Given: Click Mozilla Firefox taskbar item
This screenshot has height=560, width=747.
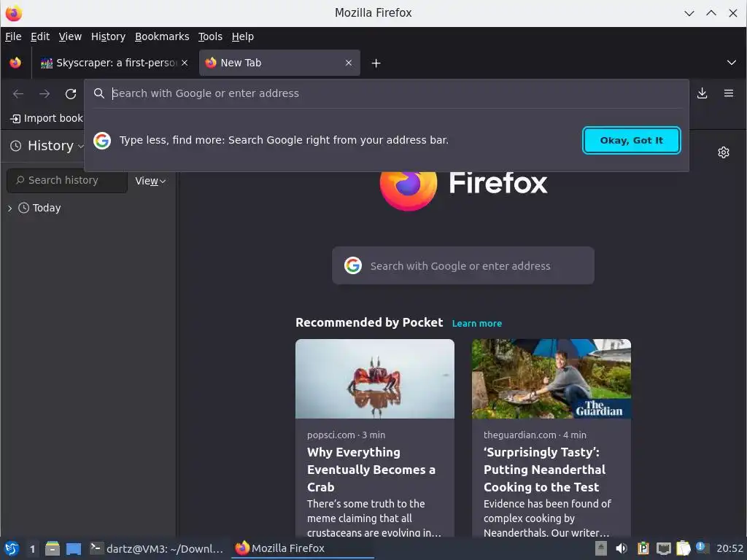Looking at the screenshot, I should (303, 548).
